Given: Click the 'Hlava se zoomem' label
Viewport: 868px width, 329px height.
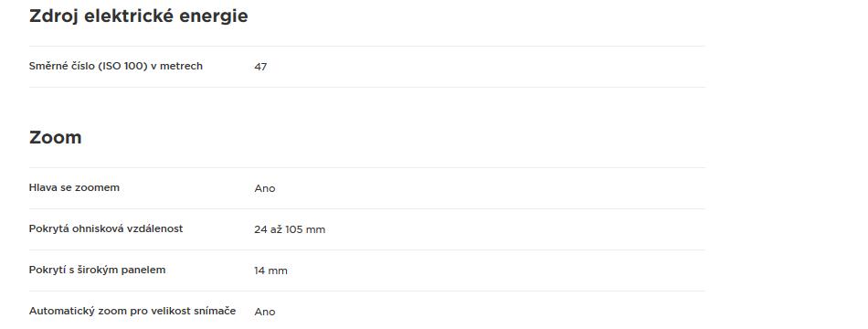Looking at the screenshot, I should click(x=74, y=187).
